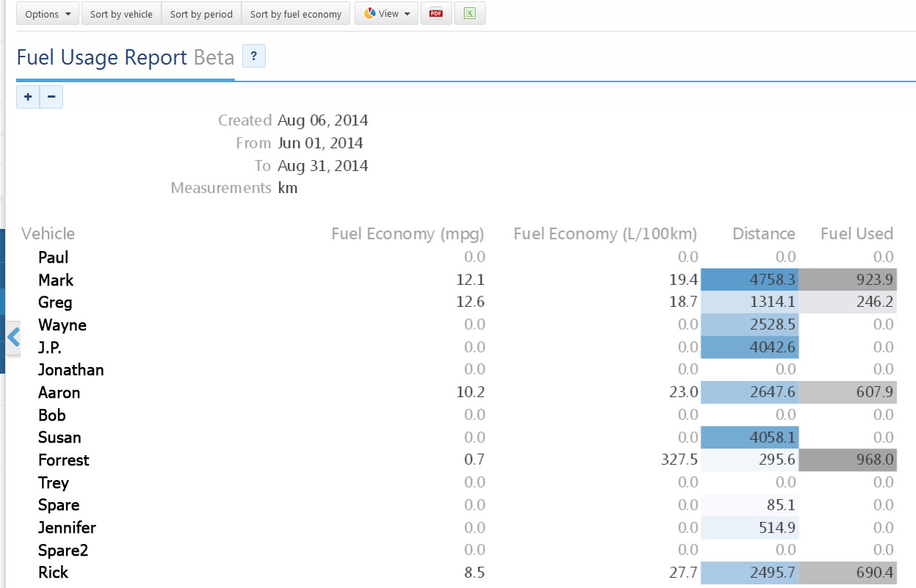The height and width of the screenshot is (588, 916).
Task: Sort the report by period
Action: (x=201, y=14)
